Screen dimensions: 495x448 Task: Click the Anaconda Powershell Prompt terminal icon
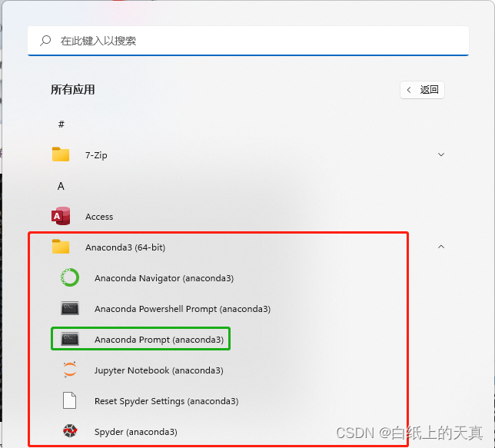point(70,308)
